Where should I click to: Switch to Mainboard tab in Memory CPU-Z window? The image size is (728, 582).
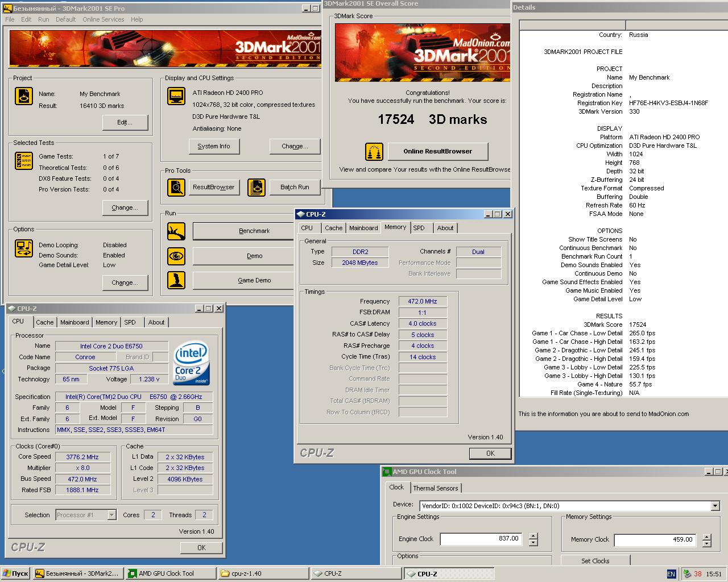tap(363, 228)
